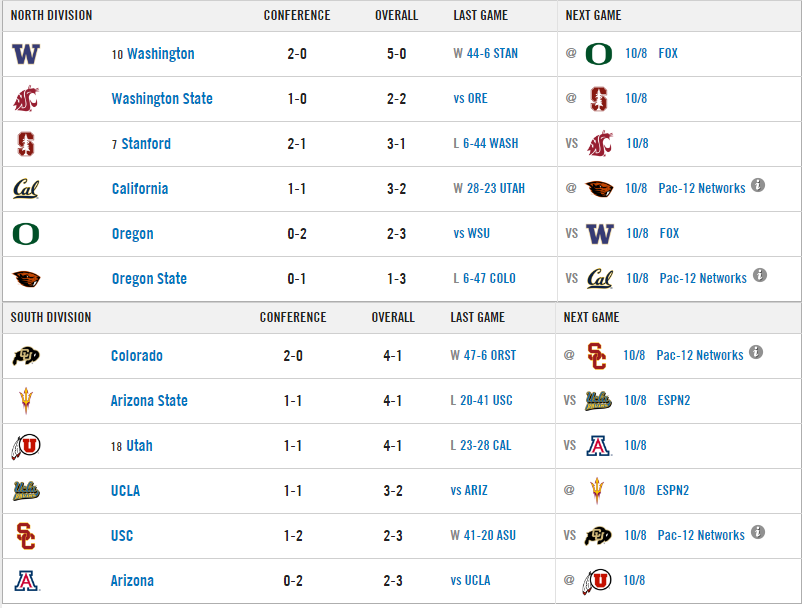Click the Cal Bears logo in team column

(x=26, y=189)
